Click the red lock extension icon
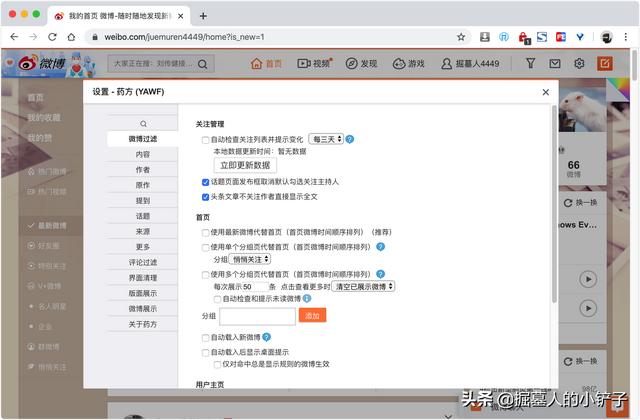This screenshot has width=640, height=420. [x=523, y=38]
